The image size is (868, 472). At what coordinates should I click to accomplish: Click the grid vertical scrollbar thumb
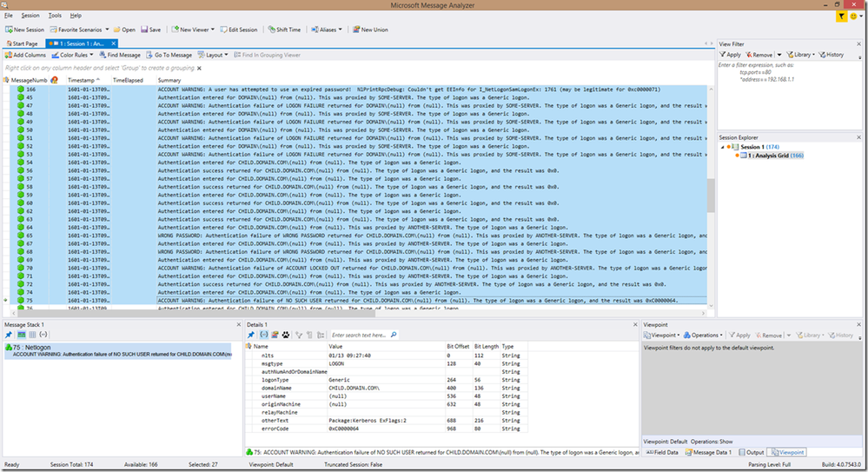tap(711, 195)
